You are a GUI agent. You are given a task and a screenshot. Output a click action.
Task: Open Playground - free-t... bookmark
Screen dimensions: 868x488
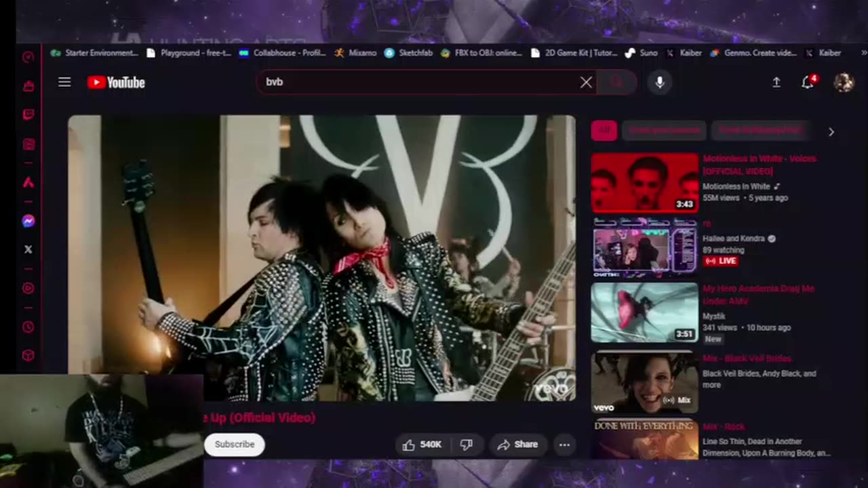tap(189, 53)
